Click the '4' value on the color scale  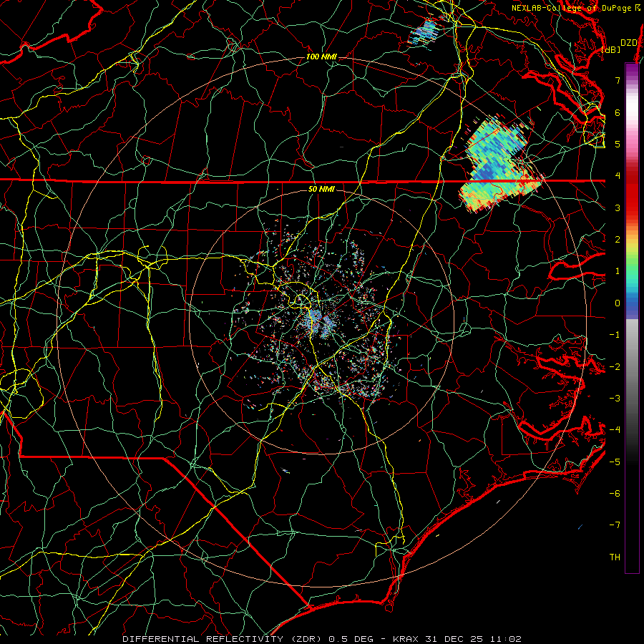[618, 176]
